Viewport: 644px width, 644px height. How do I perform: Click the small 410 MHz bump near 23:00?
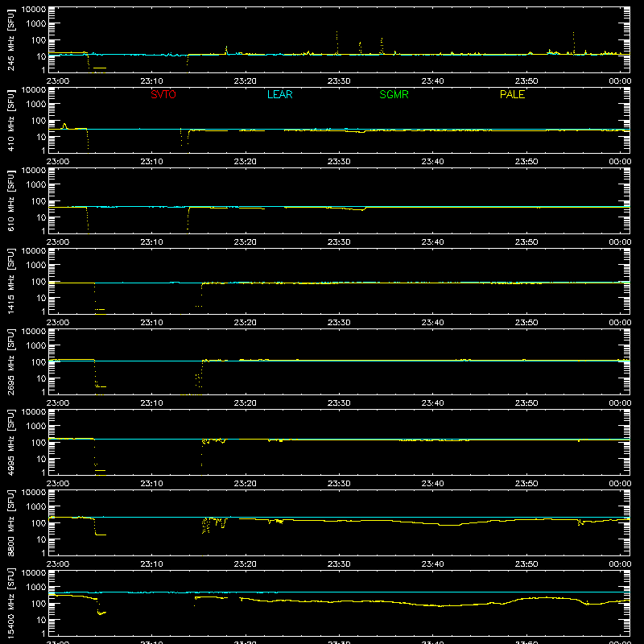click(64, 126)
